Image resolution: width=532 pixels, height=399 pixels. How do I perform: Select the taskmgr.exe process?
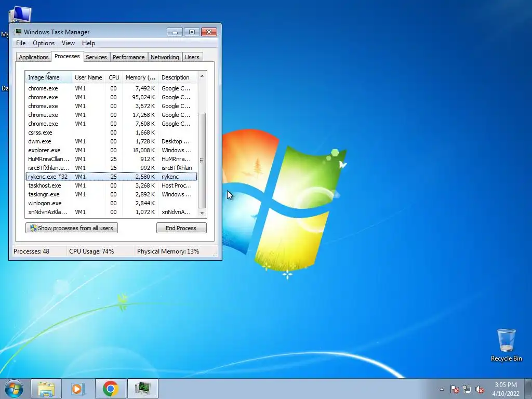[x=111, y=194]
